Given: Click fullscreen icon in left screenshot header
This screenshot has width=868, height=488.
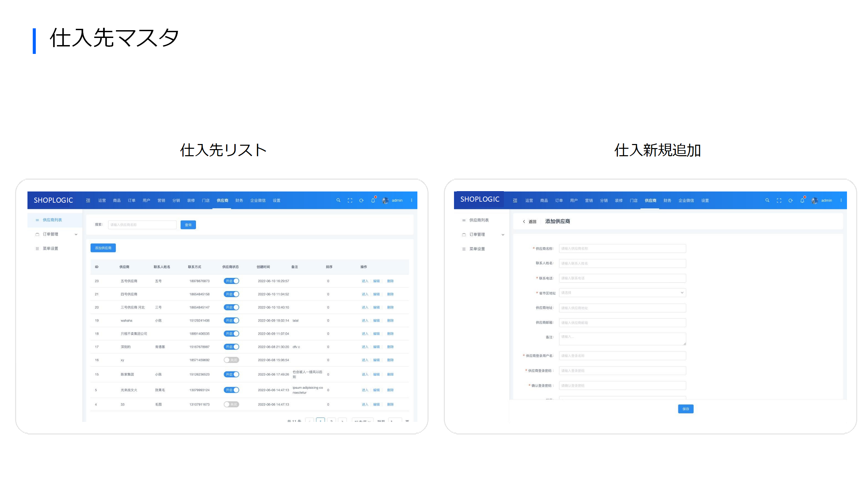Looking at the screenshot, I should tap(350, 200).
